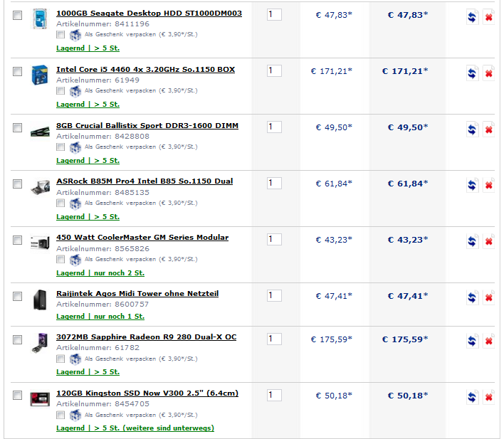This screenshot has width=504, height=439.
Task: Remove Sapphire Radeon R9 280 with red X
Action: tap(488, 342)
